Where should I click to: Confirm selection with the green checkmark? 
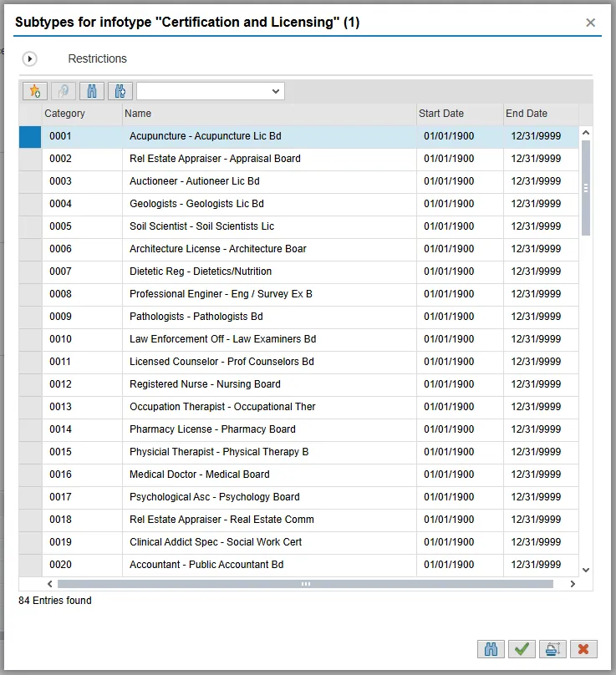[x=522, y=649]
